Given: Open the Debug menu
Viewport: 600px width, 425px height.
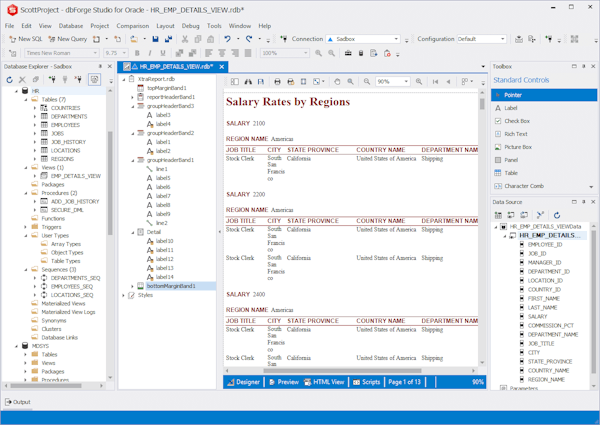Looking at the screenshot, I should coord(191,26).
